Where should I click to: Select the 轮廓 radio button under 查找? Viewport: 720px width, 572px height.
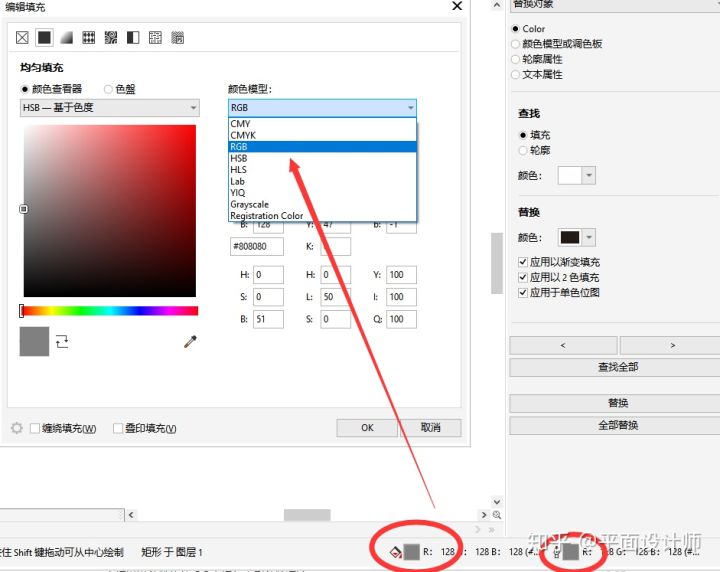pyautogui.click(x=523, y=150)
